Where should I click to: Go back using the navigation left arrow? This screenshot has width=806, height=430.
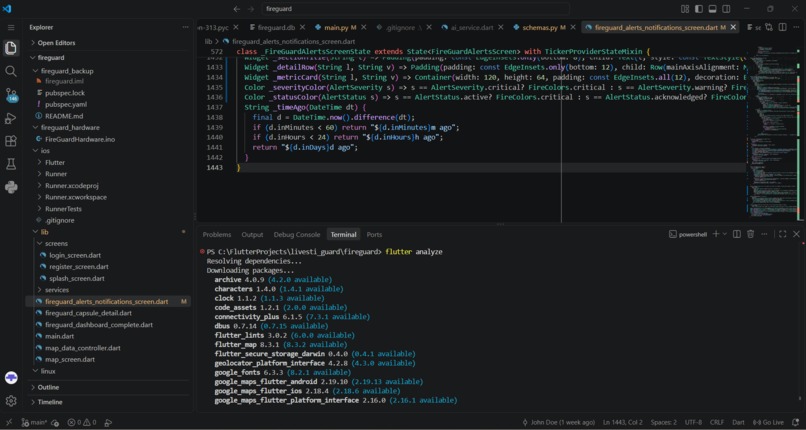pos(236,9)
